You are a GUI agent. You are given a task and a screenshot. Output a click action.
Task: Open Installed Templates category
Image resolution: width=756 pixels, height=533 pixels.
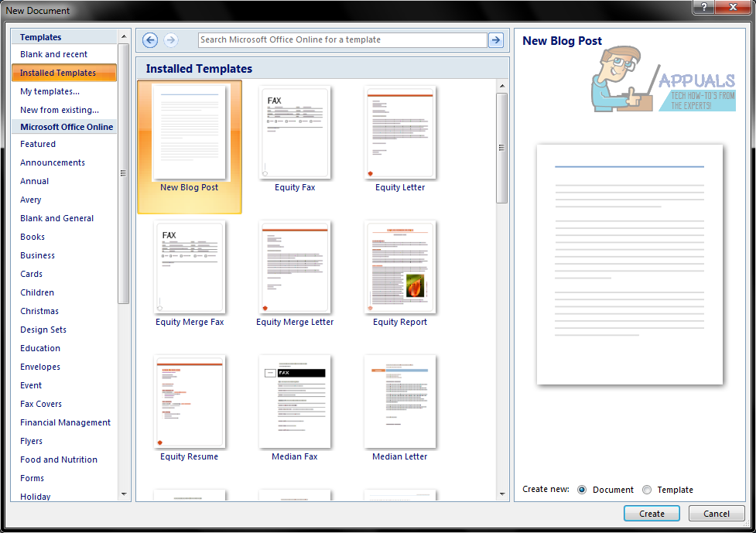point(64,73)
